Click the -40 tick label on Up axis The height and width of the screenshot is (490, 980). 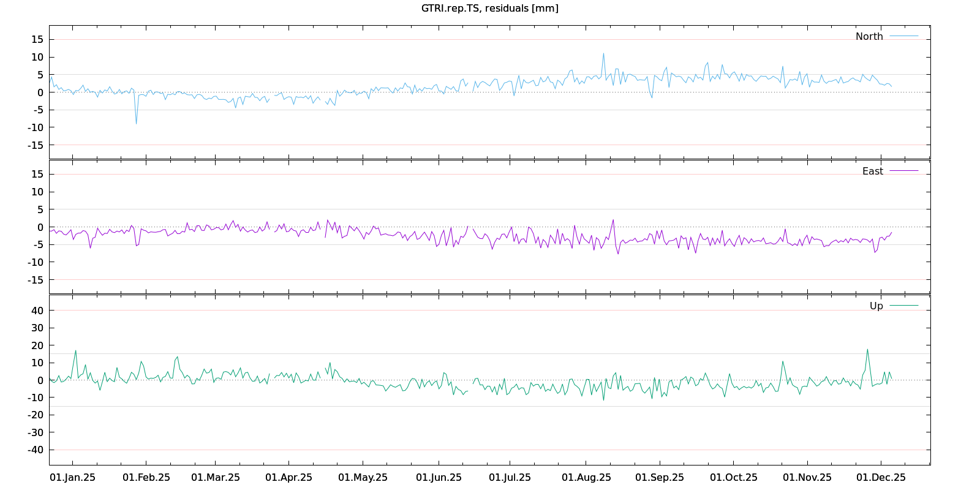[36, 450]
